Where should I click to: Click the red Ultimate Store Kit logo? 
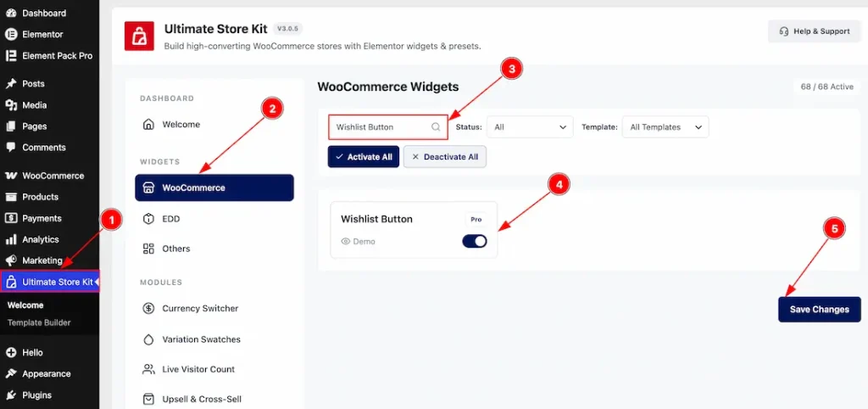tap(139, 36)
